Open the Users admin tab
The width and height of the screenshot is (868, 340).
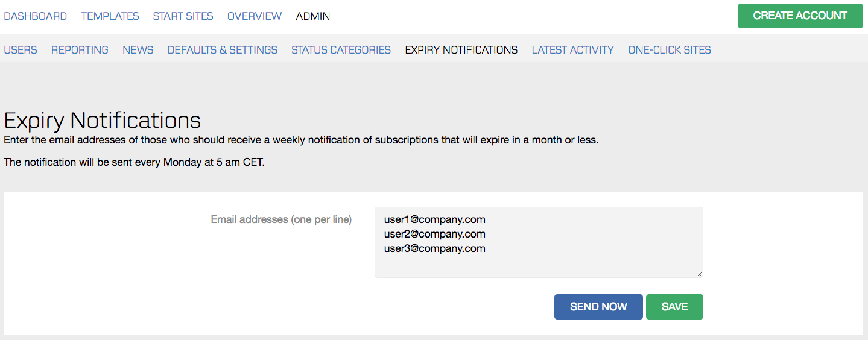[x=21, y=50]
